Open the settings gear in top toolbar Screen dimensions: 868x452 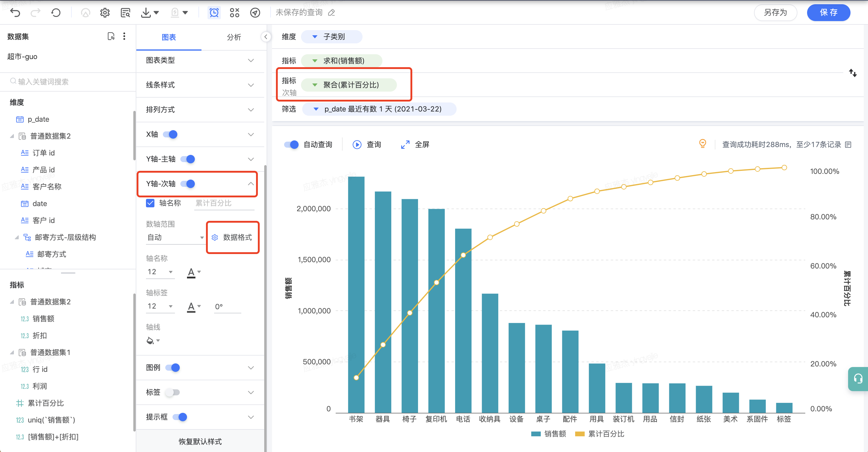coord(105,13)
